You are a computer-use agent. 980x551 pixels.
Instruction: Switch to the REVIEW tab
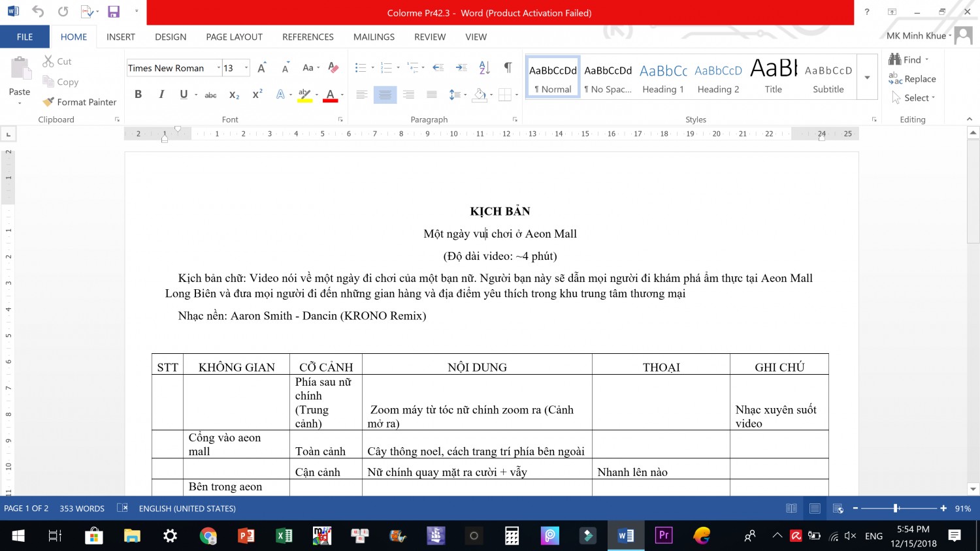click(x=430, y=37)
